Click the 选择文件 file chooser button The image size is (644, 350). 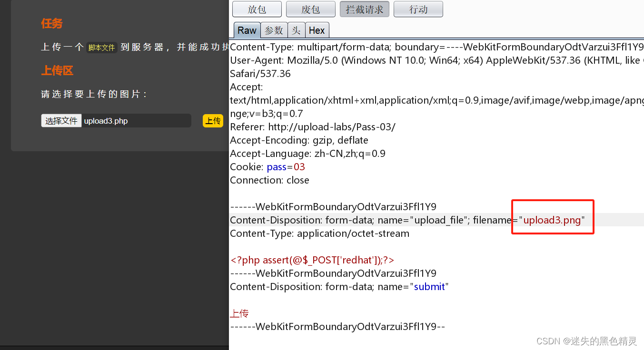tap(61, 121)
